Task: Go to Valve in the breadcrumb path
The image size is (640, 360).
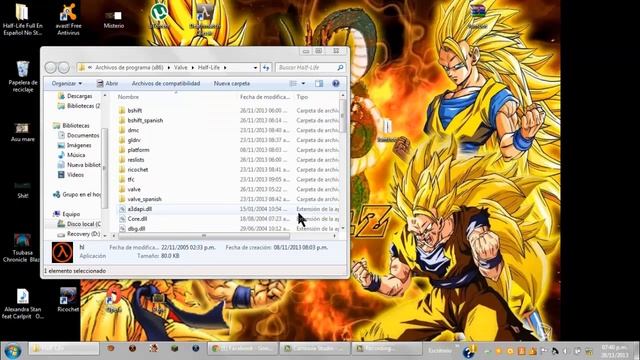Action: [x=180, y=68]
